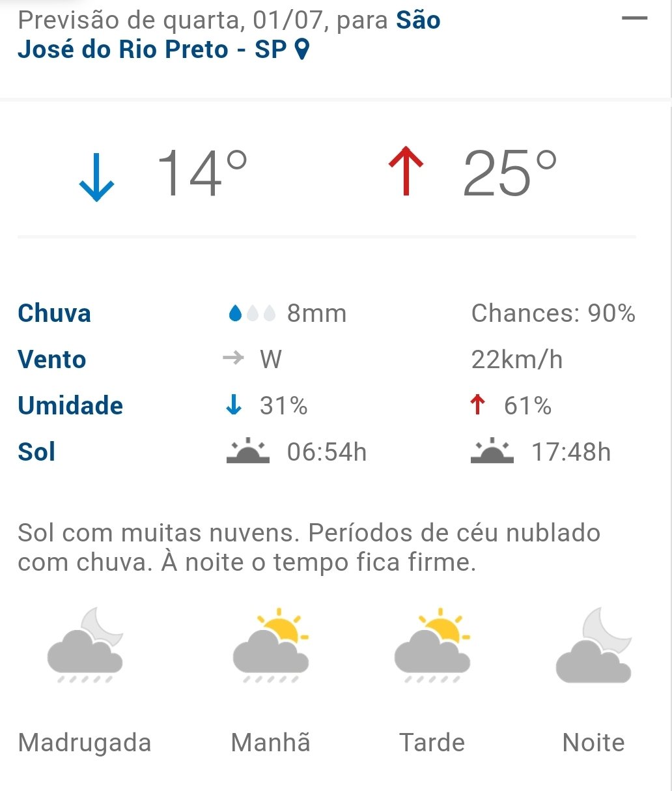
Task: Click the location pin icon
Action: coord(301,50)
